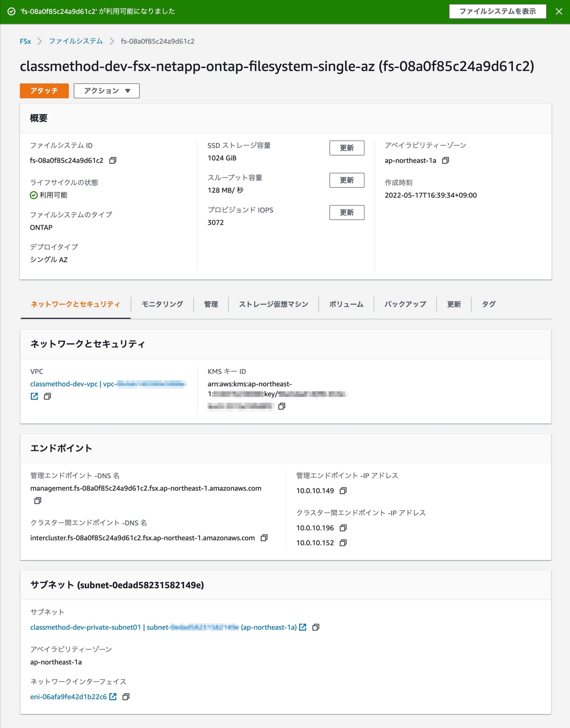This screenshot has width=570, height=728.
Task: Switch to the タグ tab
Action: [489, 304]
